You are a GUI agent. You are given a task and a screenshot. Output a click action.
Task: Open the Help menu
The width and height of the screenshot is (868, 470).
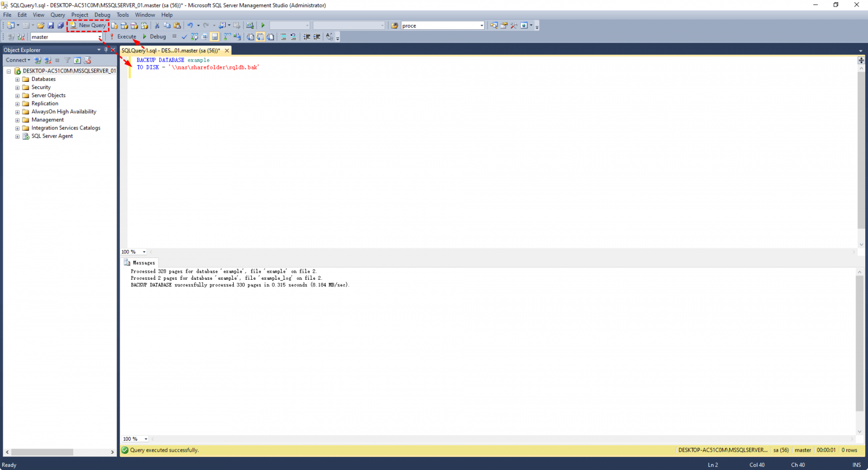pyautogui.click(x=167, y=15)
